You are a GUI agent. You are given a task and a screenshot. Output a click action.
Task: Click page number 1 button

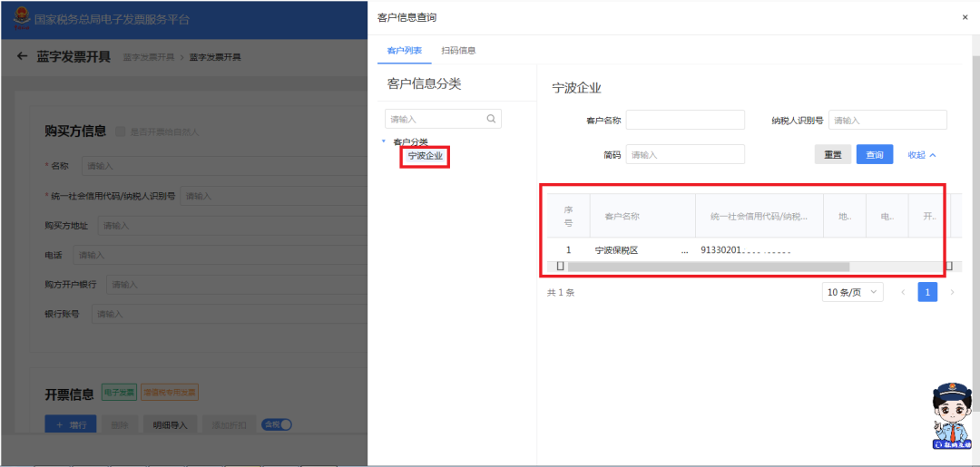(927, 292)
